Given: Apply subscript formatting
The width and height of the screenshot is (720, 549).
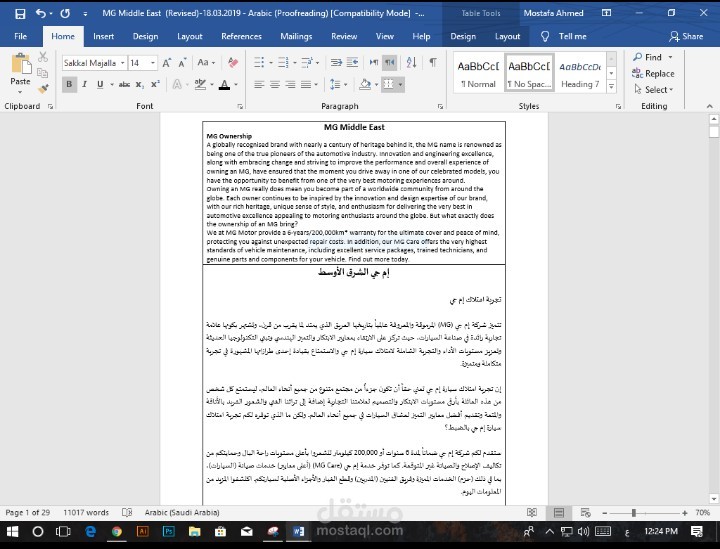Looking at the screenshot, I should (140, 84).
